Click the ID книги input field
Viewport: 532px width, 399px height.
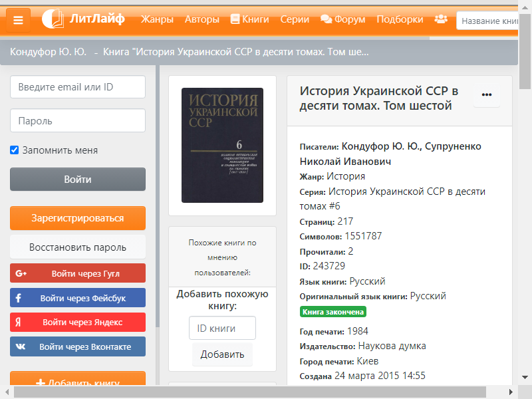(222, 329)
